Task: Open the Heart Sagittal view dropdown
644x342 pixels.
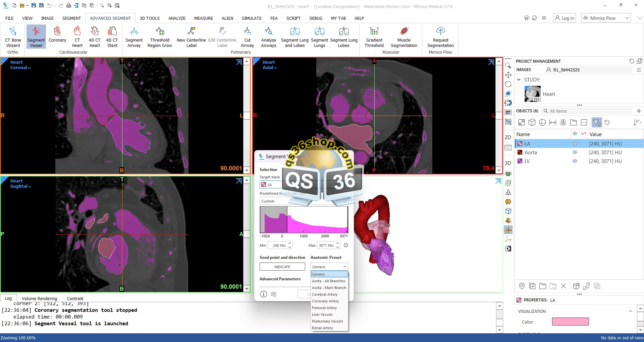Action: pyautogui.click(x=20, y=186)
